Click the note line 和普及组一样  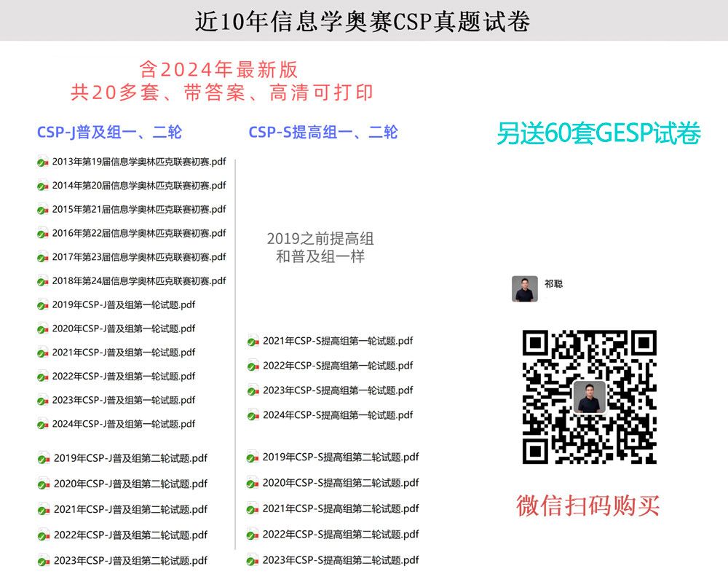pos(320,256)
